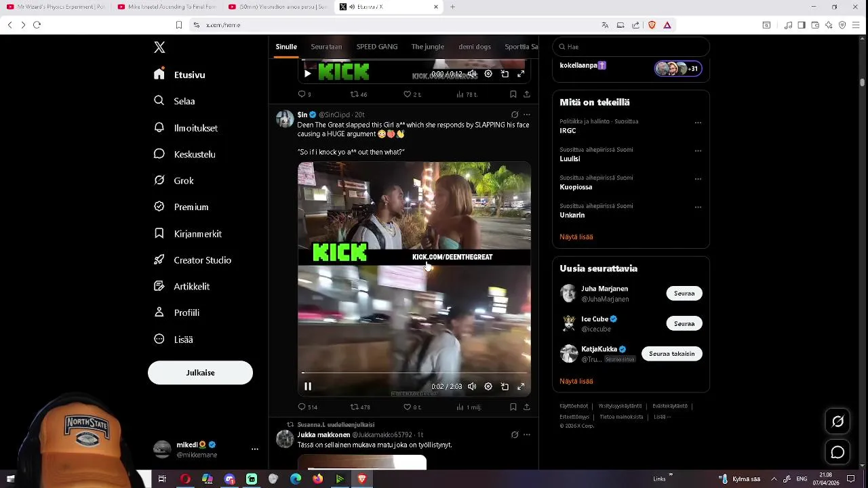The width and height of the screenshot is (868, 488).
Task: Click the X logo in sidebar
Action: pyautogui.click(x=159, y=47)
